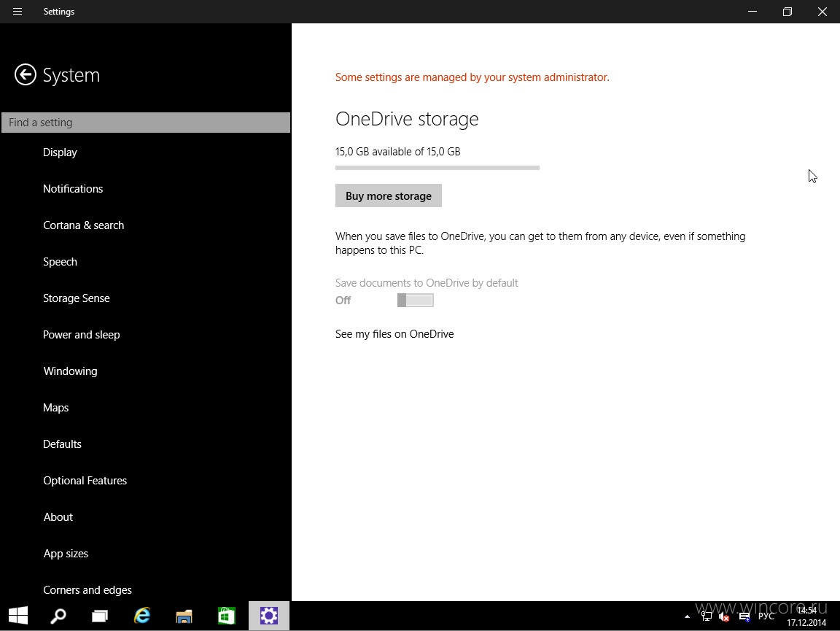The image size is (840, 631).
Task: Close the Settings window
Action: (x=822, y=11)
